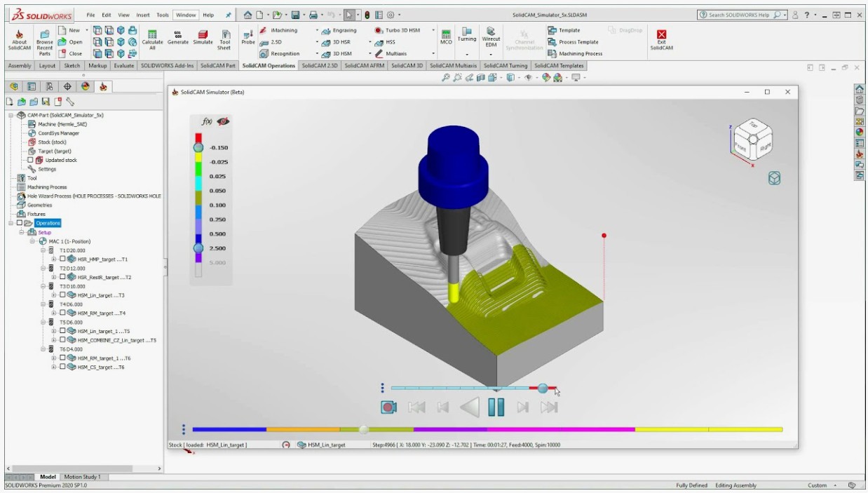Toggle the deviation visibility eye icon
Image resolution: width=868 pixels, height=493 pixels.
[x=223, y=121]
